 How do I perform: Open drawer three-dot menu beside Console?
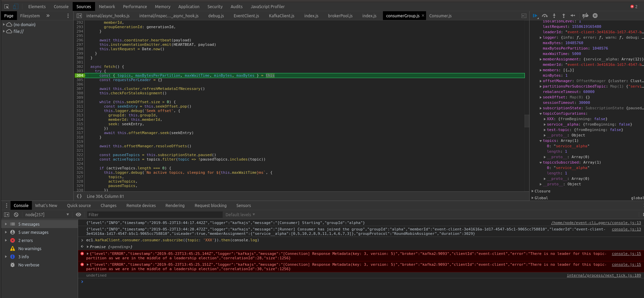click(6, 205)
